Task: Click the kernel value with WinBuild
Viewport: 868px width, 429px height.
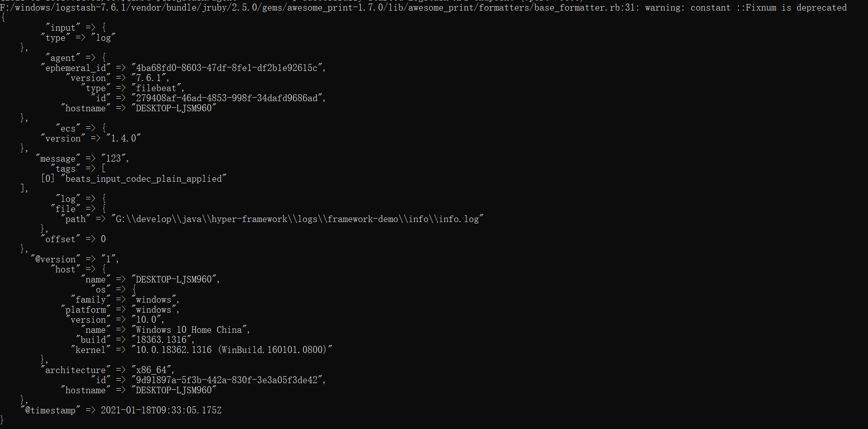Action: [x=232, y=350]
